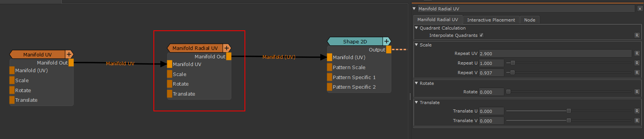This screenshot has width=644, height=139.
Task: Collapse the Scale section
Action: pos(416,45)
